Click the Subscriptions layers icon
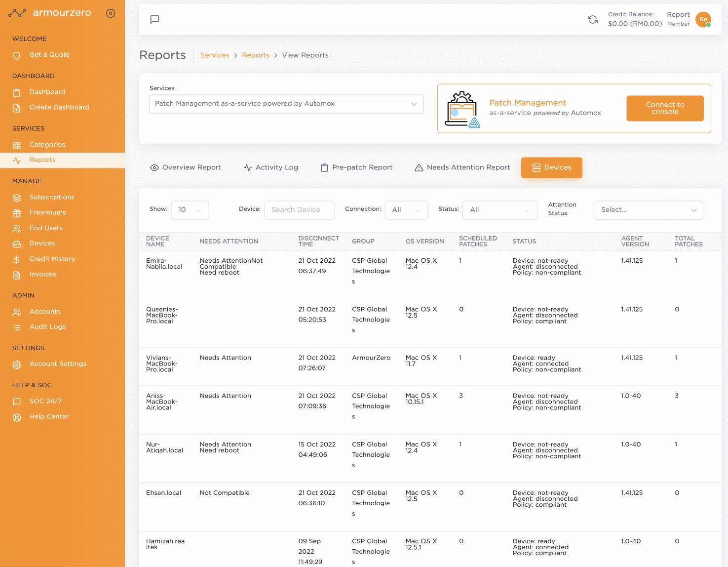 (x=17, y=198)
